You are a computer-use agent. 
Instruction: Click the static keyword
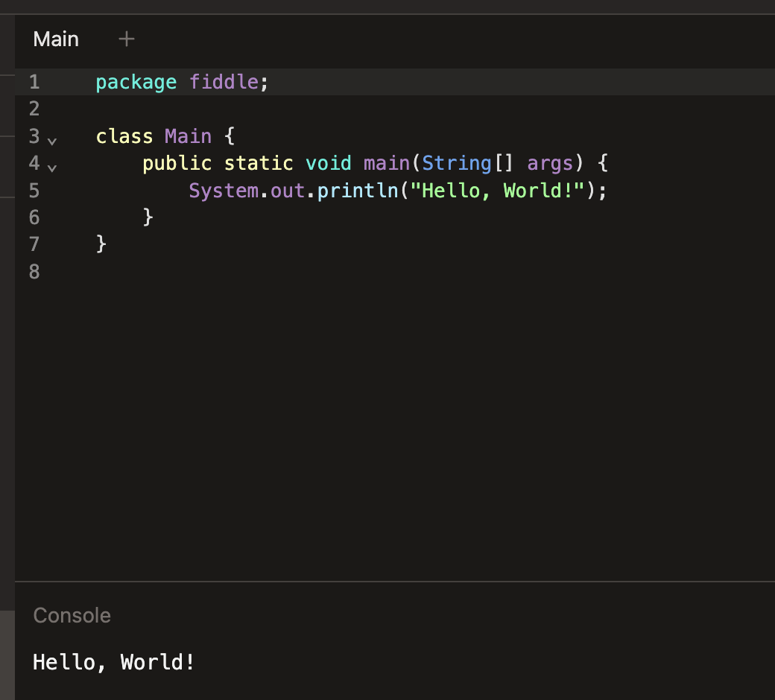pyautogui.click(x=259, y=164)
